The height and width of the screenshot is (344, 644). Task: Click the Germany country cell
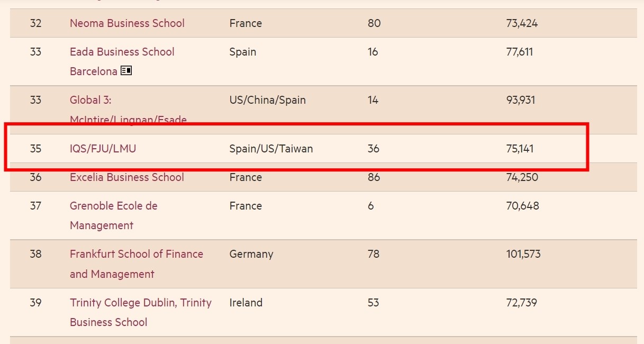point(251,254)
